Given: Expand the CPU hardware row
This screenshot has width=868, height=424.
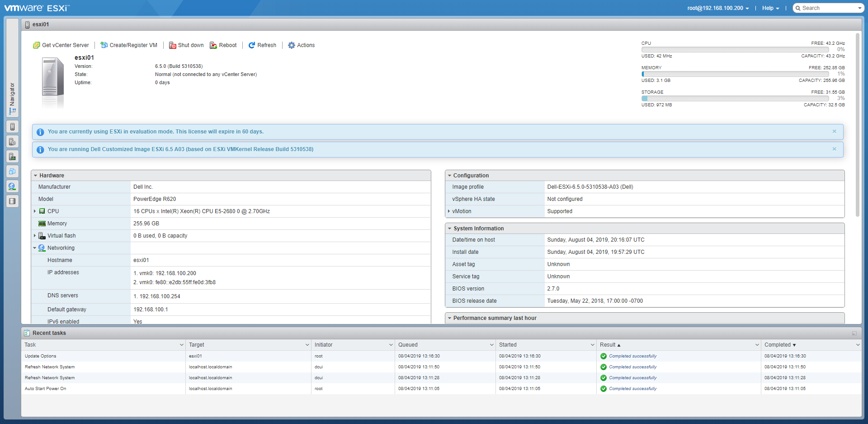Looking at the screenshot, I should [35, 211].
